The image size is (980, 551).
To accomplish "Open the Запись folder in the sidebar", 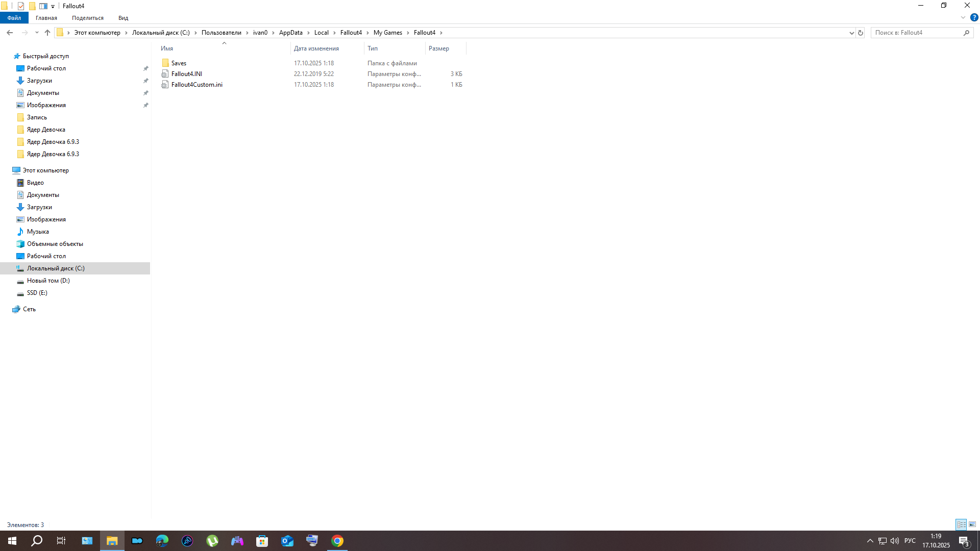I will [37, 117].
